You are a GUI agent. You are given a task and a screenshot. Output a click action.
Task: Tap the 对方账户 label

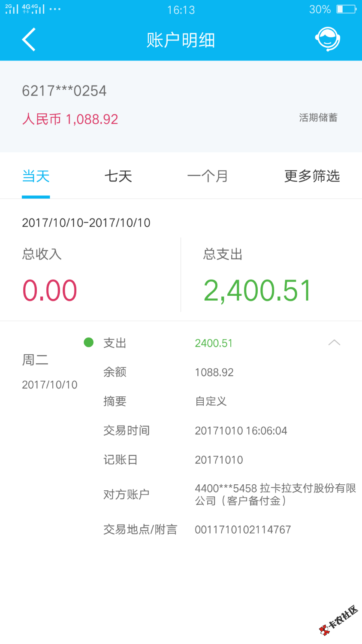[x=127, y=495]
